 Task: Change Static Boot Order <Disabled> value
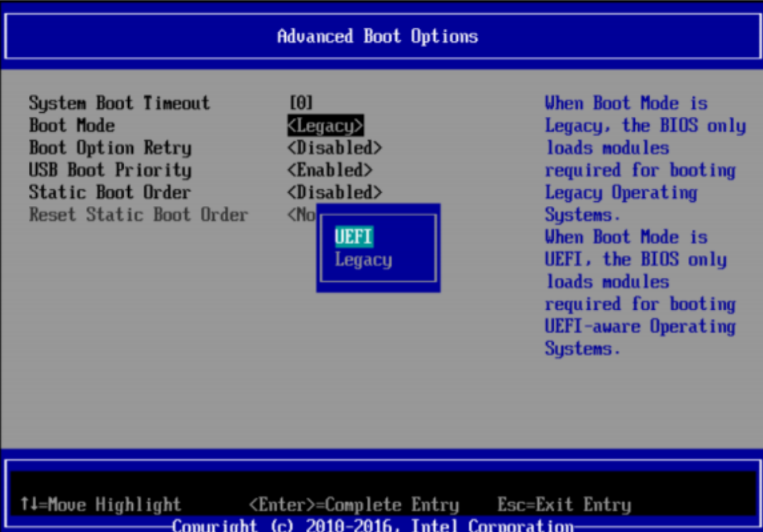335,192
